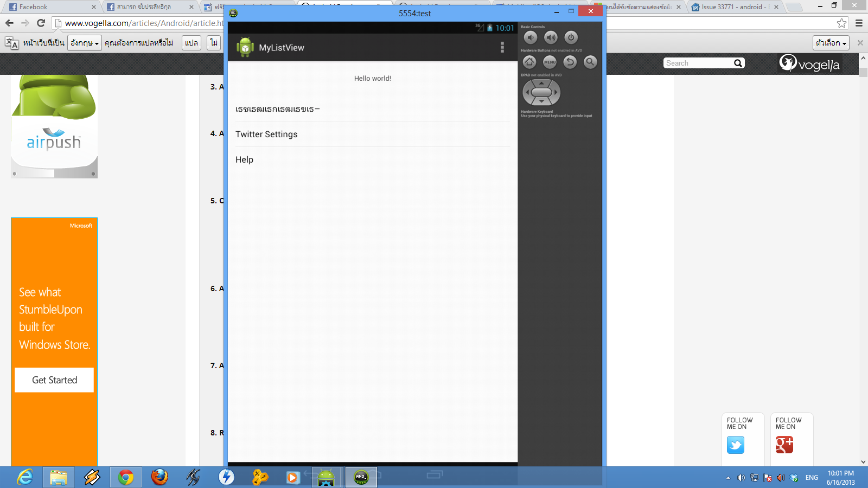868x488 pixels.
Task: Click the Follow me on Twitter icon
Action: [736, 445]
